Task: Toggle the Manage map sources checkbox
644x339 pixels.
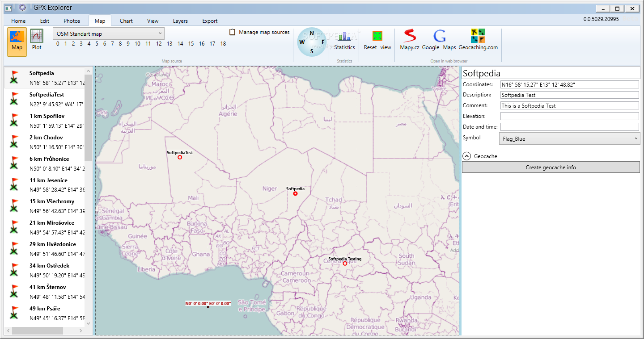Action: point(233,32)
